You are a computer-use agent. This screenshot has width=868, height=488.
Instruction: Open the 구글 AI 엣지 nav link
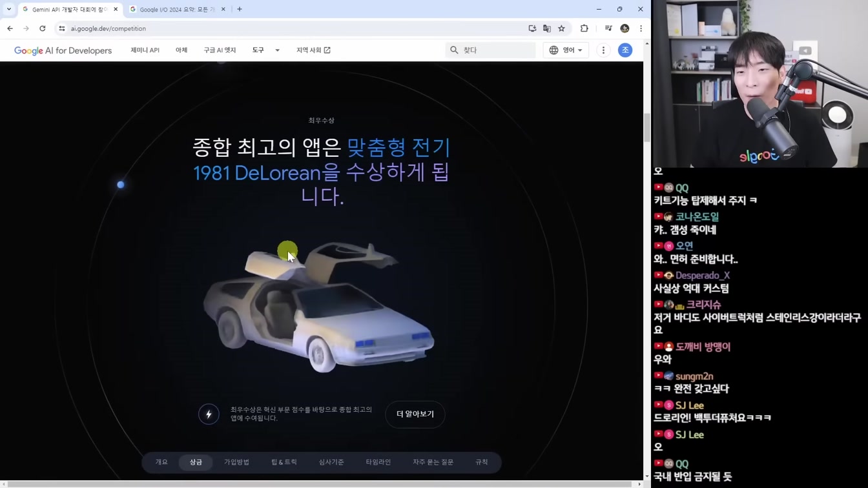(220, 50)
